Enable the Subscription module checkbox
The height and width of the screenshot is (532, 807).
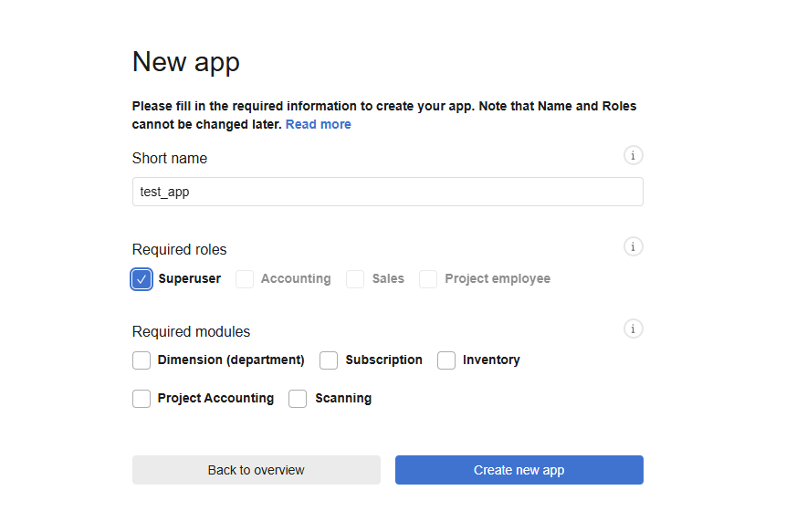point(329,360)
